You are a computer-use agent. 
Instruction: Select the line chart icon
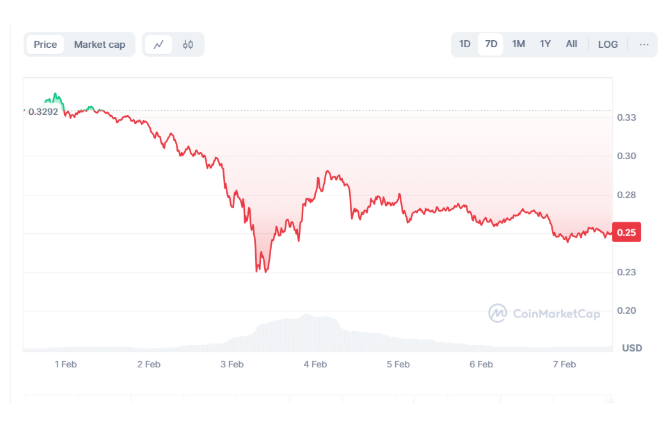[x=159, y=45]
